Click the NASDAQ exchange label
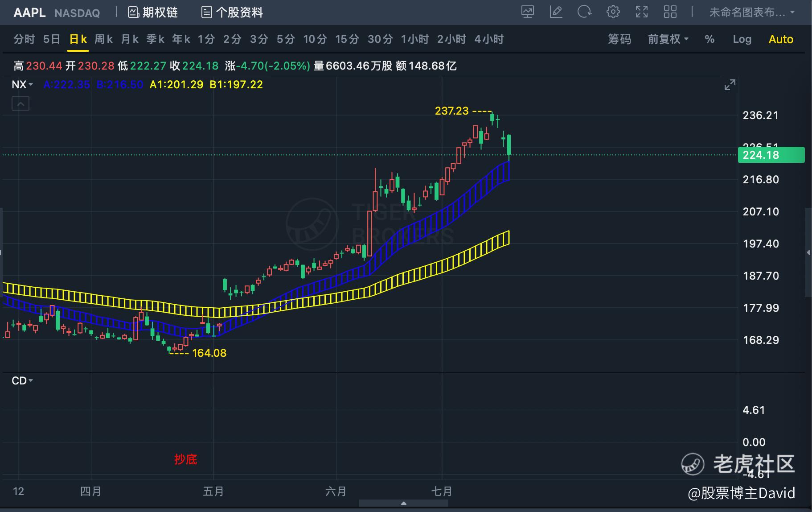This screenshot has width=812, height=512. tap(77, 13)
